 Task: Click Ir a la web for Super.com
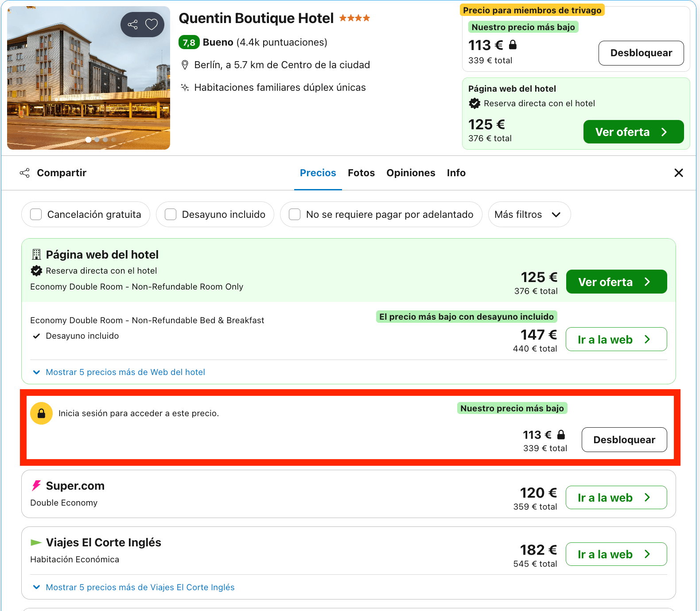(x=616, y=498)
